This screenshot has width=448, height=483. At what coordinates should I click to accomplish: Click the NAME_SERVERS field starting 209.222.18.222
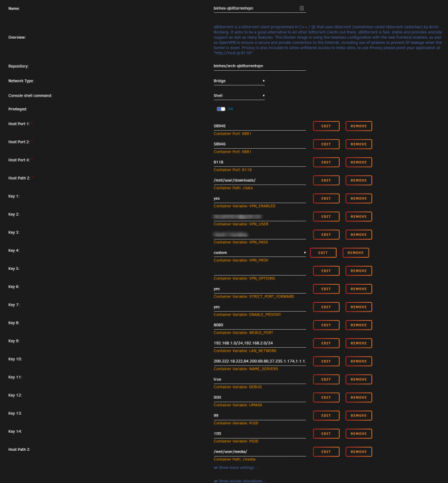[x=260, y=361]
